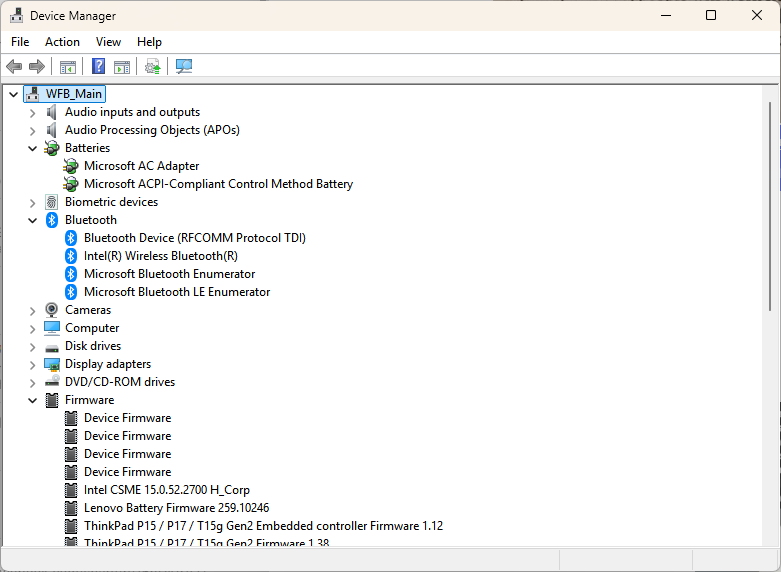Click the Biometric devices fingerprint icon
Viewport: 781px width, 572px height.
[52, 202]
